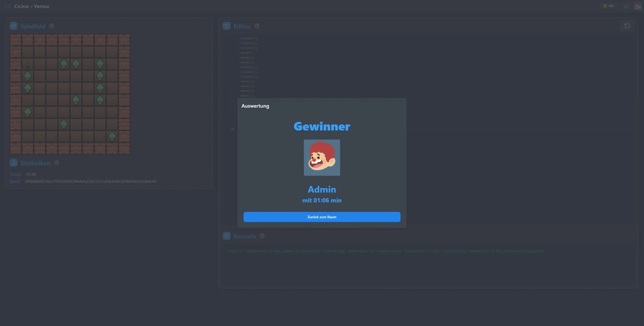Click the 'Spielfeld' panel heading

pos(33,26)
